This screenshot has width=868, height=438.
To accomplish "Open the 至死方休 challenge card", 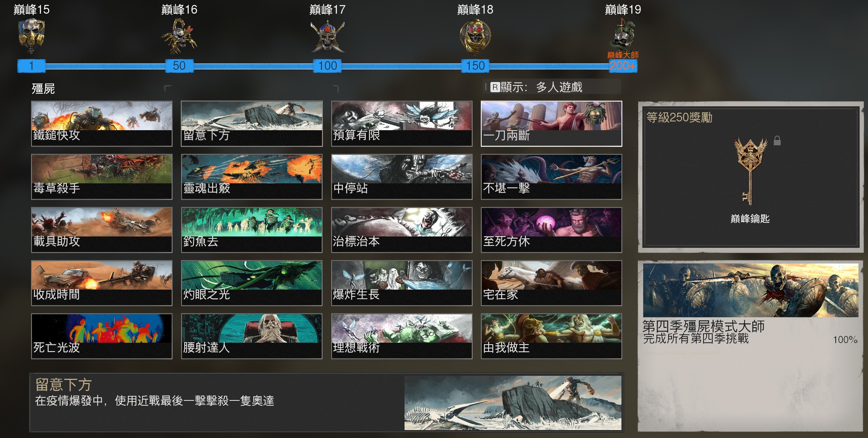I will [552, 230].
